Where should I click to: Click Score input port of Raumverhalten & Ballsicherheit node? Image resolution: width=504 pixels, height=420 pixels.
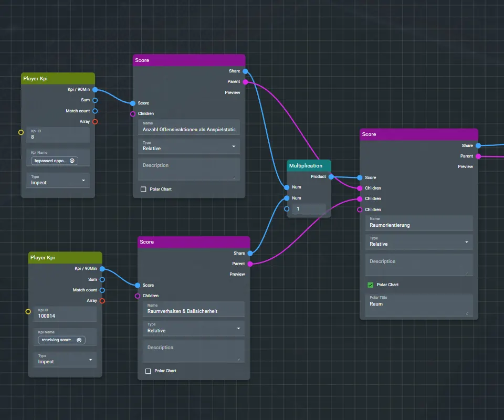[138, 286]
